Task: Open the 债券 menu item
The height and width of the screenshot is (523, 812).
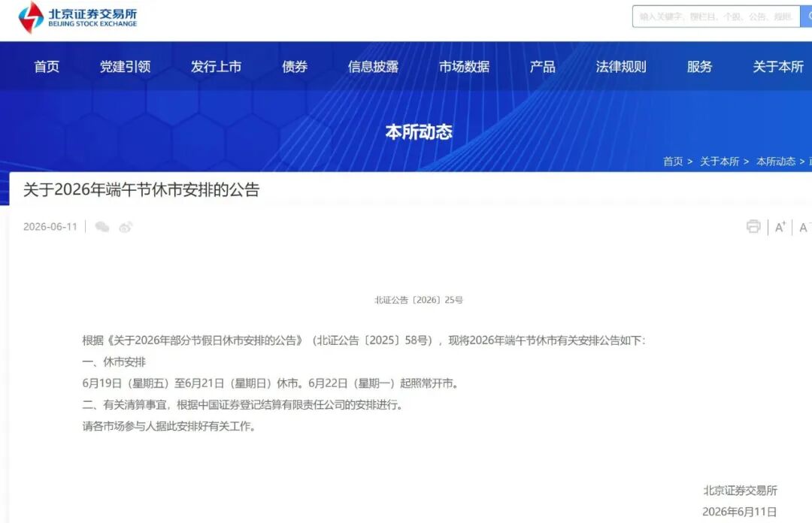Action: 295,67
